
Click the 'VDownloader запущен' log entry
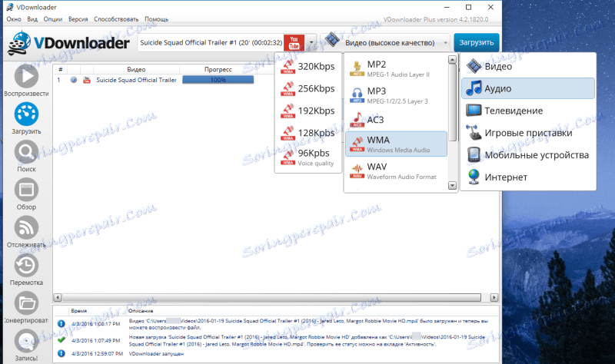(156, 354)
